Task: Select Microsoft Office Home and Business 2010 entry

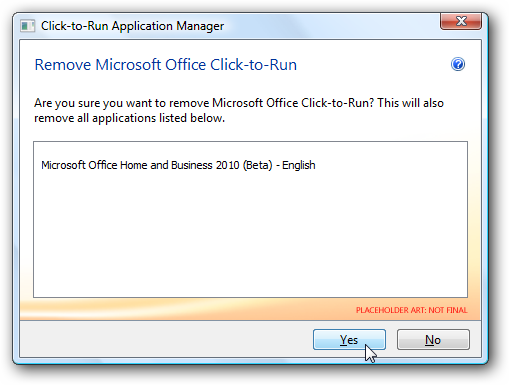Action: point(178,165)
